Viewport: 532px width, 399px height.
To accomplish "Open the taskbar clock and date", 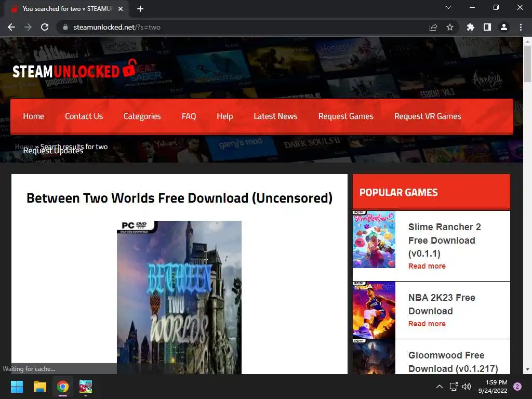I will tap(493, 387).
